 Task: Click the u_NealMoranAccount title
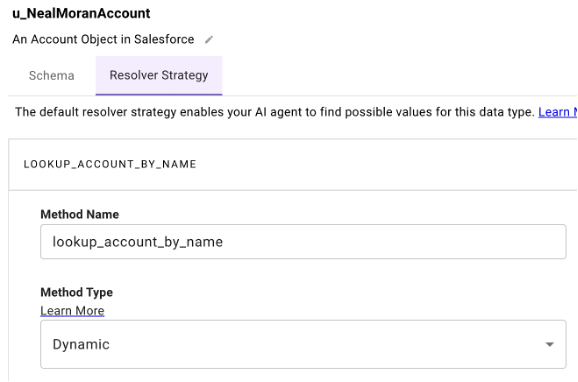81,13
